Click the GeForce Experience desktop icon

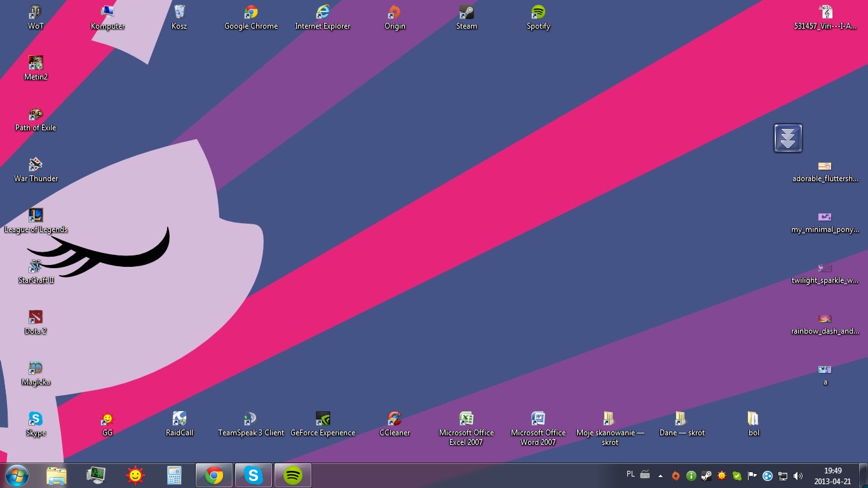323,424
